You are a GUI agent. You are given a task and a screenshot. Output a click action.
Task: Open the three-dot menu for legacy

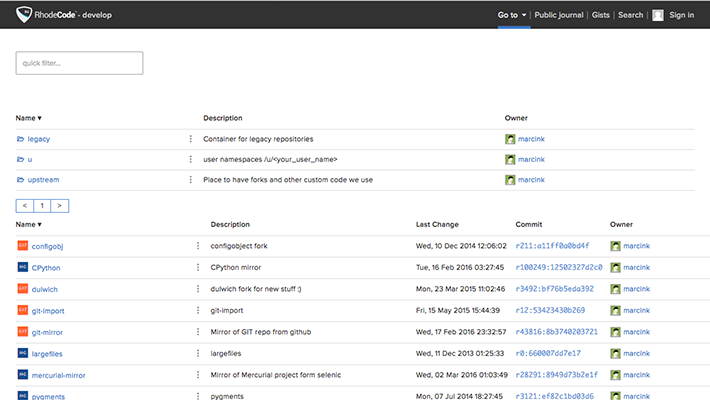tap(191, 139)
